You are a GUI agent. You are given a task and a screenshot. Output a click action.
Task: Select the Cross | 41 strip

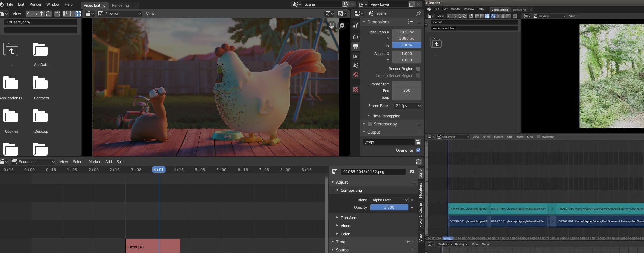(153, 246)
